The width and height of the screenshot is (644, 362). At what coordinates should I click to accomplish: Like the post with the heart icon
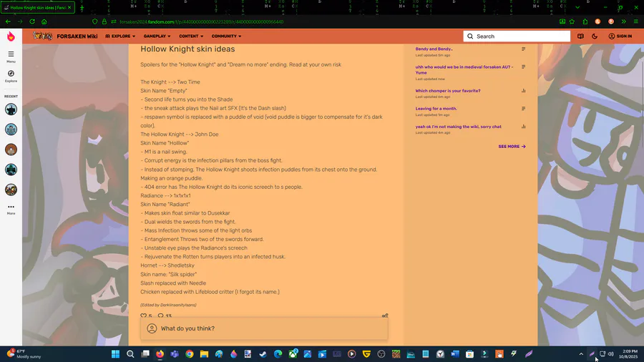(x=143, y=315)
